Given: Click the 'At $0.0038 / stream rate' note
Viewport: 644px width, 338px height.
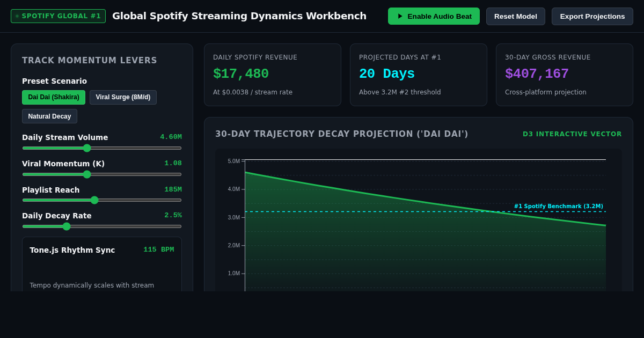Looking at the screenshot, I should [x=253, y=92].
